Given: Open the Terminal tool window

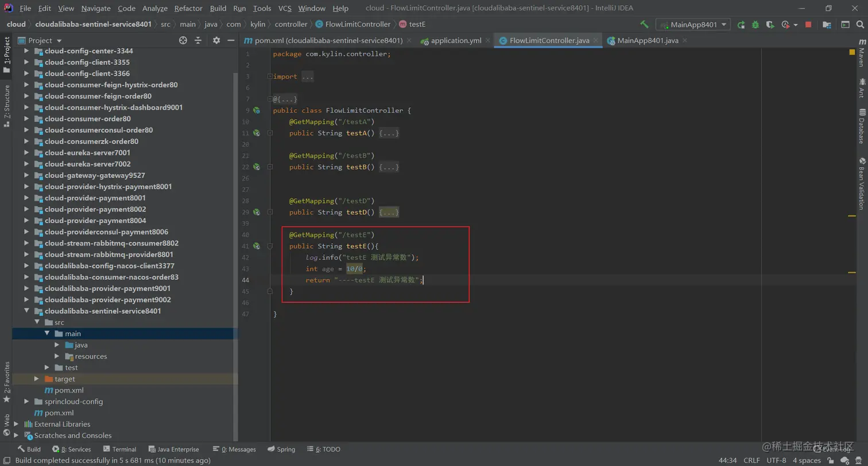Looking at the screenshot, I should click(119, 449).
